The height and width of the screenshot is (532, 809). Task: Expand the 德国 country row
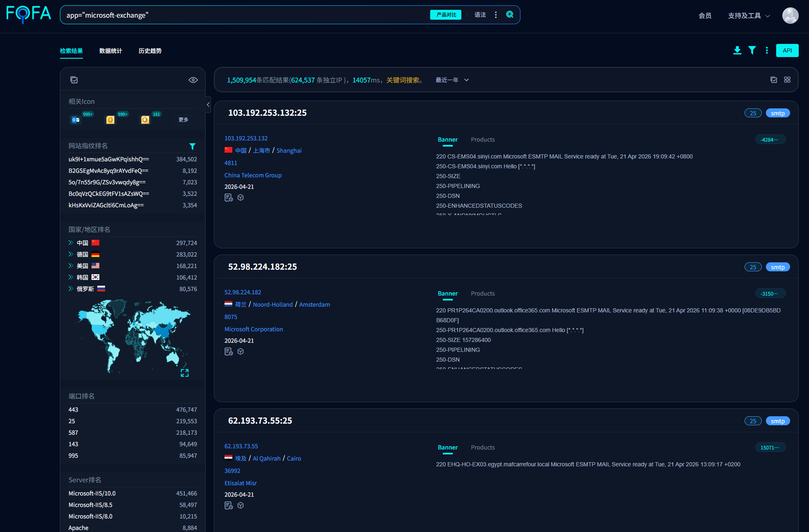(71, 254)
